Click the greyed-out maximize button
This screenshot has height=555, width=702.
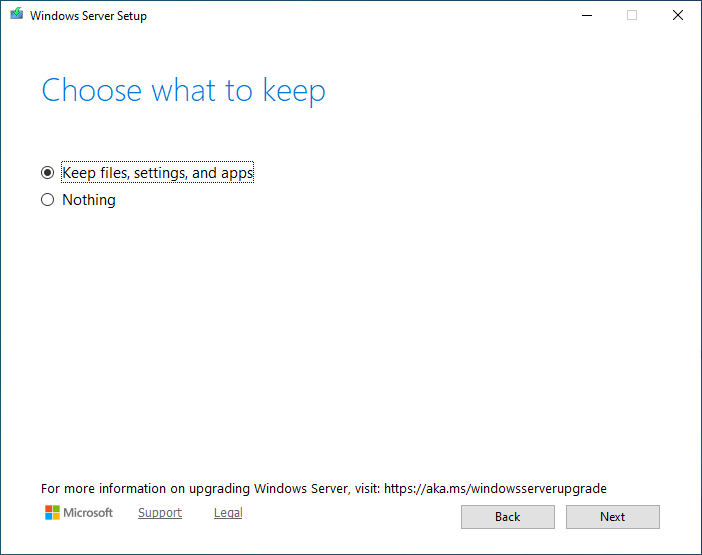point(632,15)
